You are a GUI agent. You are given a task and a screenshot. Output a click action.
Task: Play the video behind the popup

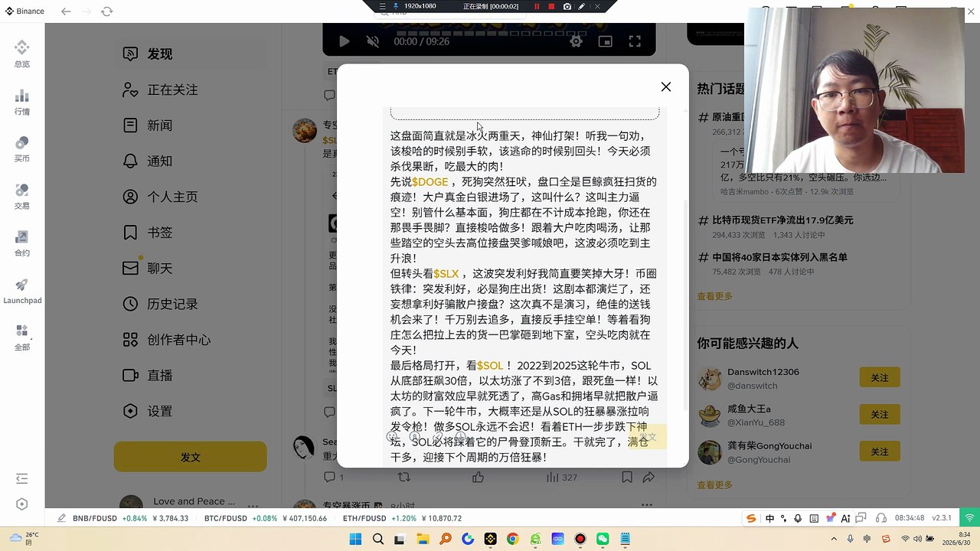(344, 41)
